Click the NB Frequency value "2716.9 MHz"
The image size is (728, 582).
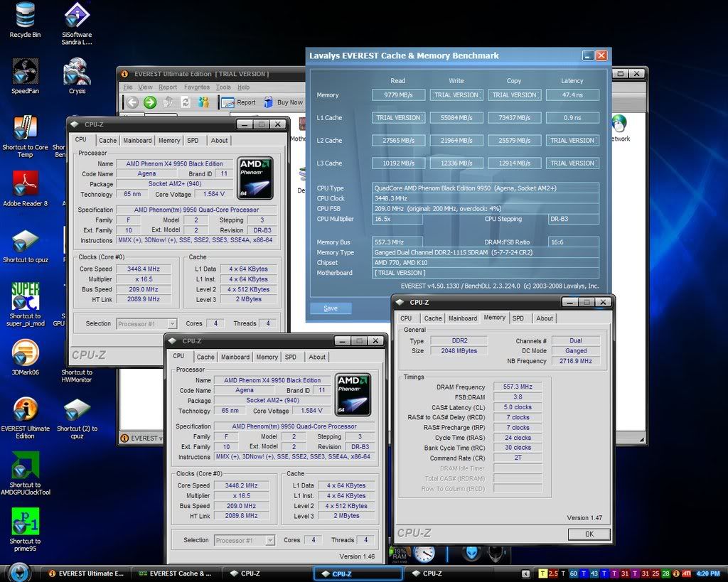pos(576,360)
